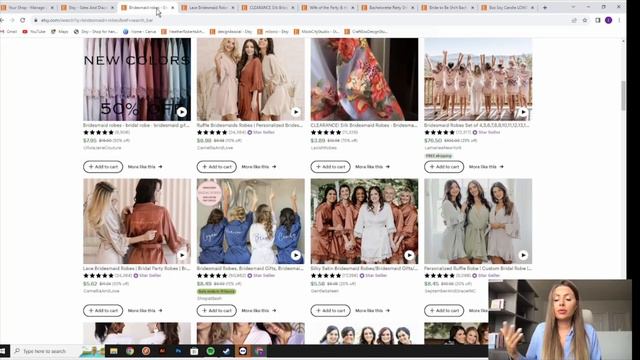Add Lace Bridesmaid Robes to cart
This screenshot has height=360, width=640.
103,310
